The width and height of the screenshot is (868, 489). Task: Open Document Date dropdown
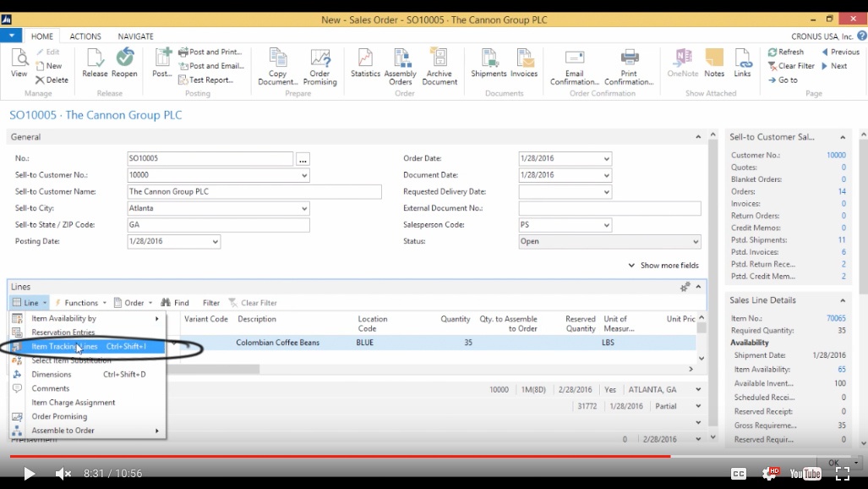tap(606, 175)
